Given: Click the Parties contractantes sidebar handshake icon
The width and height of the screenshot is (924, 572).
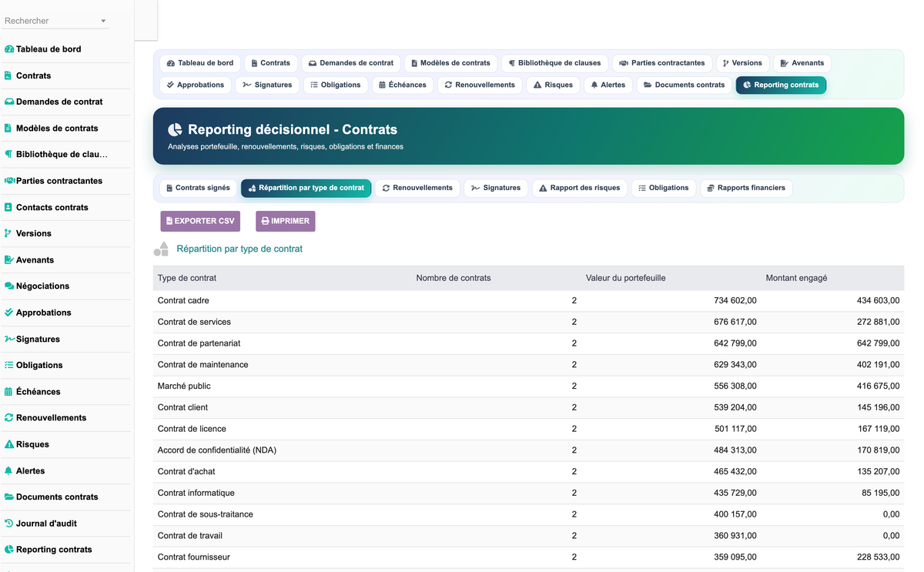Looking at the screenshot, I should [9, 181].
